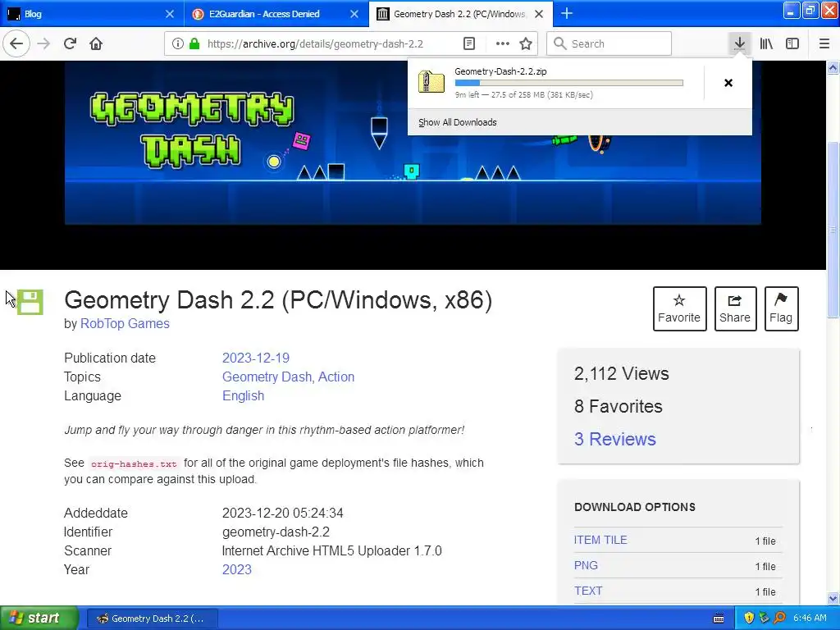Expand ITEM TILE download option
The image size is (840, 630).
(x=600, y=540)
